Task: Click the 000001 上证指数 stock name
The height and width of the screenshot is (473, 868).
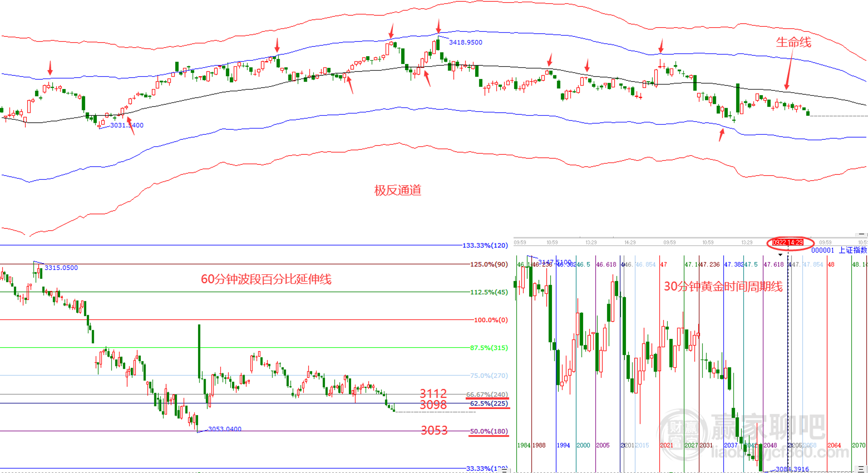Action: click(839, 250)
